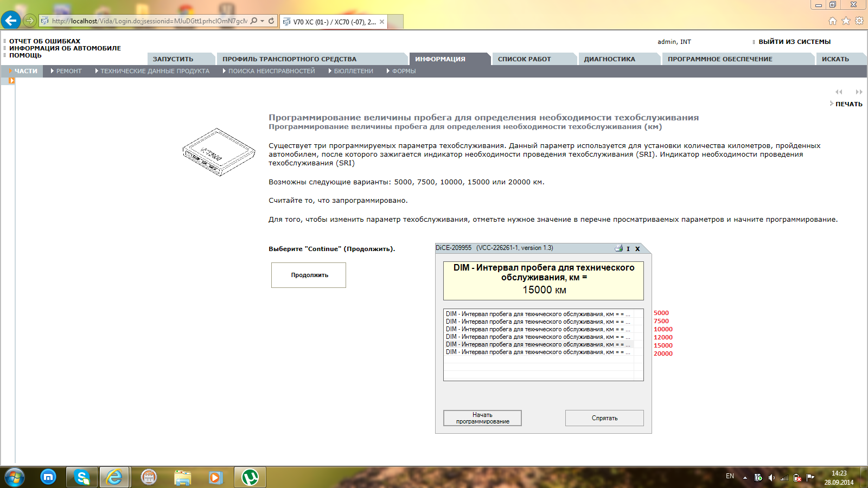Image resolution: width=868 pixels, height=488 pixels.
Task: Go to previous page with double-left arrows
Action: tap(839, 92)
